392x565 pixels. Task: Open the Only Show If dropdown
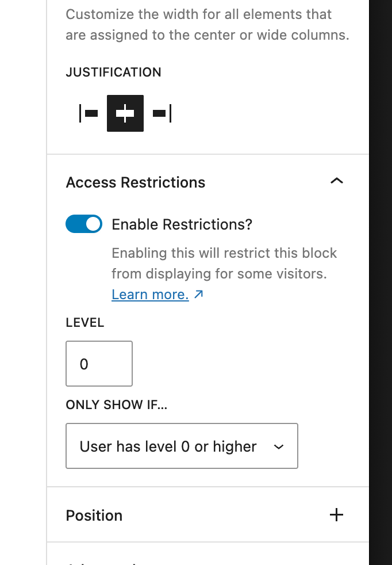click(182, 446)
